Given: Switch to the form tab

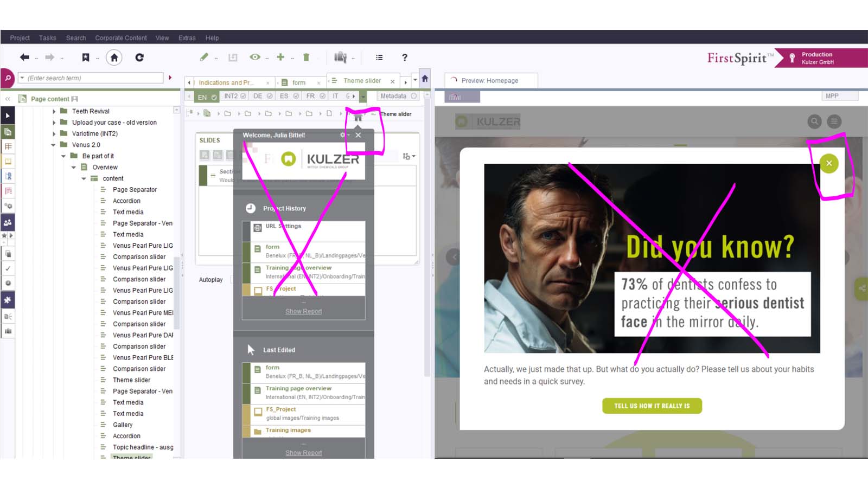Looking at the screenshot, I should point(298,82).
